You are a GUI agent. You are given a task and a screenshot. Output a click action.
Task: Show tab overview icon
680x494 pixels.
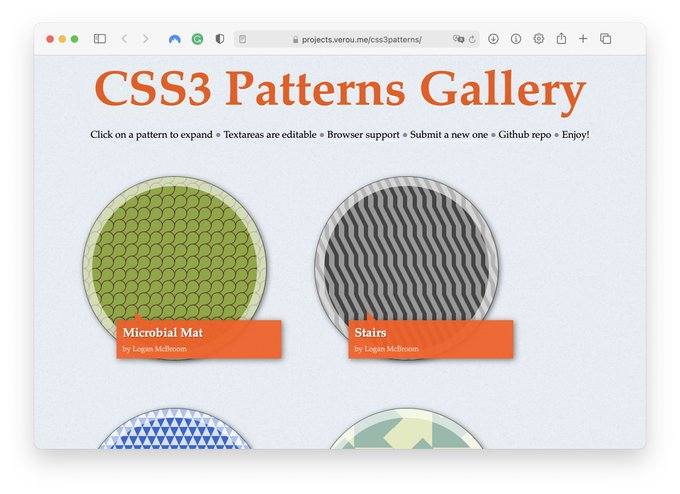[605, 39]
